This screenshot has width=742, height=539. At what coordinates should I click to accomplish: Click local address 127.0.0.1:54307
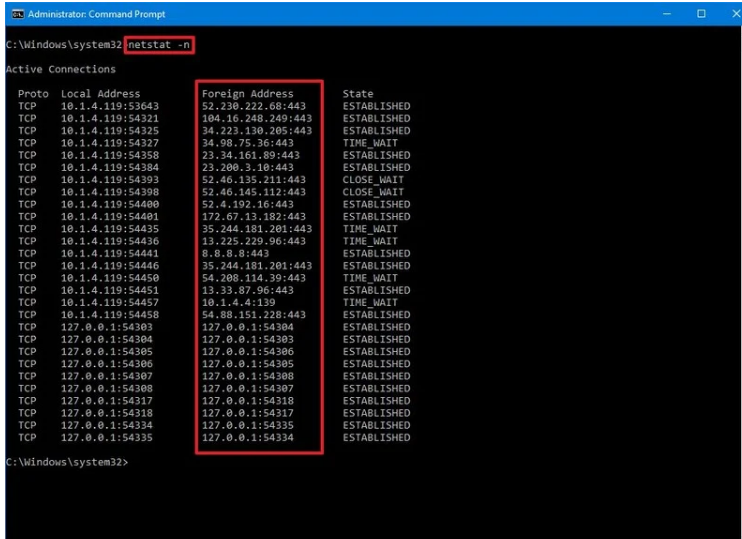[x=107, y=377]
